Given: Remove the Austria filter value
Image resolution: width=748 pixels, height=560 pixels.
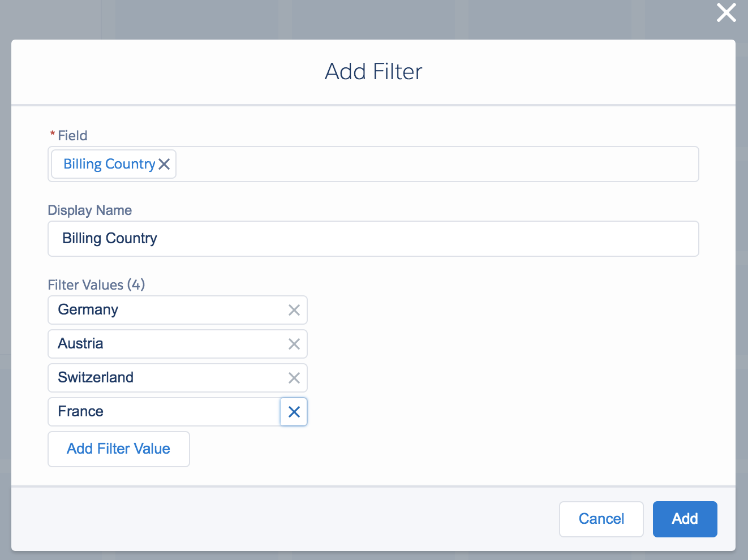Looking at the screenshot, I should (294, 344).
